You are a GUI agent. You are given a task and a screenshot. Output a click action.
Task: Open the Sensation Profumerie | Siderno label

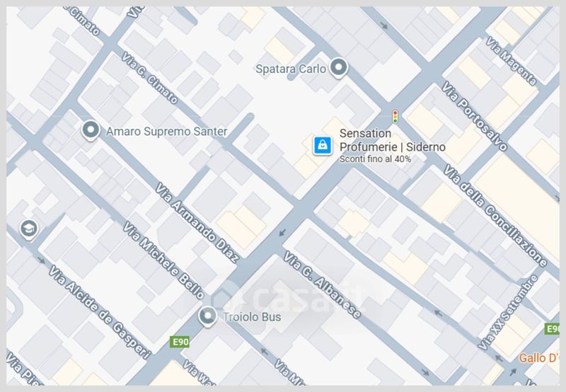click(x=393, y=140)
